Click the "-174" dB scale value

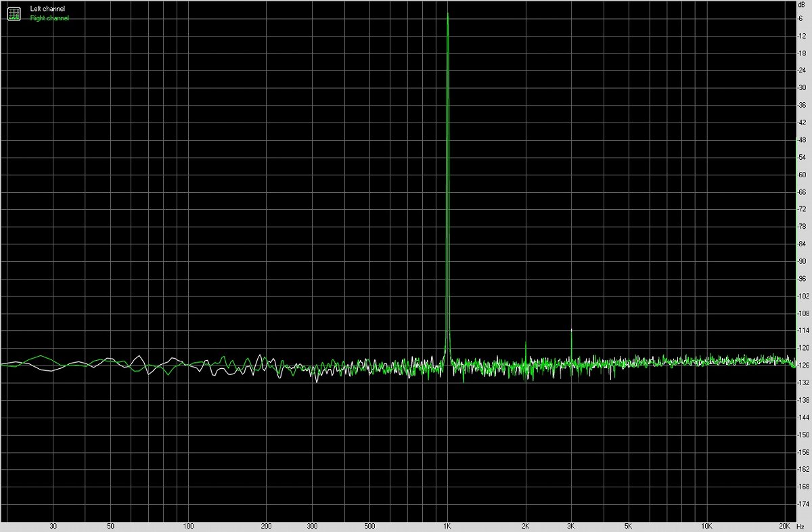pos(803,504)
